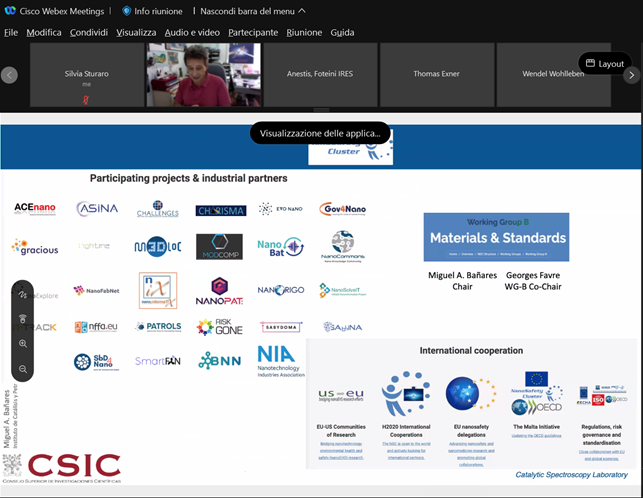Click Participating projects & industrial partners heading
Viewport: 643px width, 498px height.
coord(189,178)
